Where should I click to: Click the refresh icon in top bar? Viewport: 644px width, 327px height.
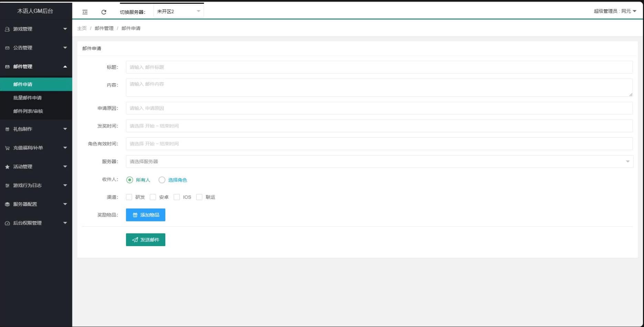pos(104,12)
